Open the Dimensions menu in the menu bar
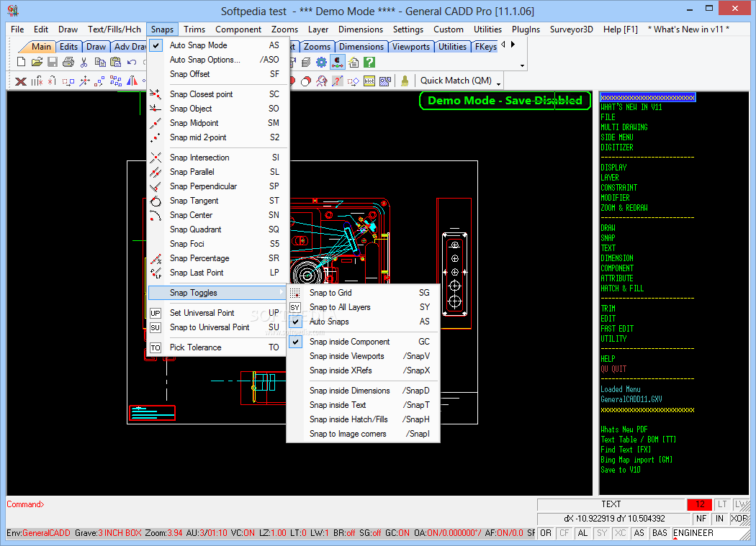Viewport: 756px width, 546px height. click(361, 29)
